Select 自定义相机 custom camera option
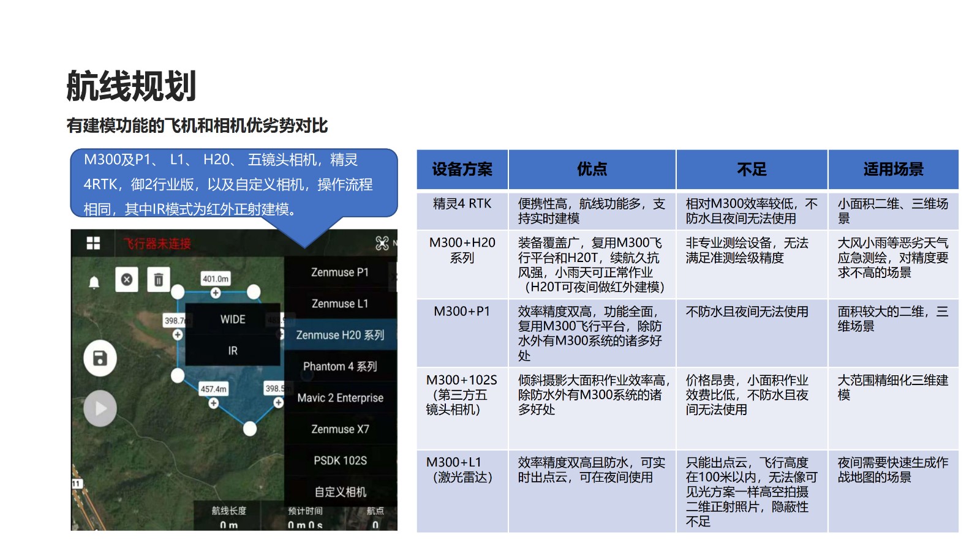This screenshot has height=551, width=980. pyautogui.click(x=340, y=492)
